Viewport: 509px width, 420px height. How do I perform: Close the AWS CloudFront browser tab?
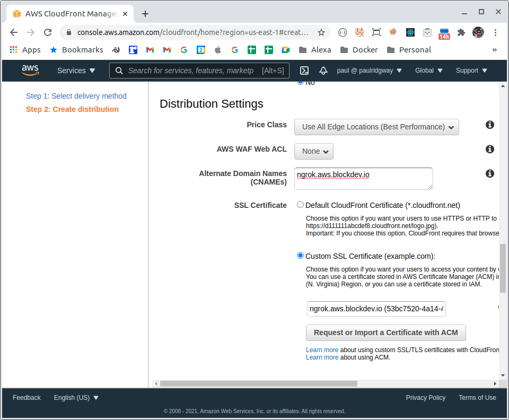point(125,14)
